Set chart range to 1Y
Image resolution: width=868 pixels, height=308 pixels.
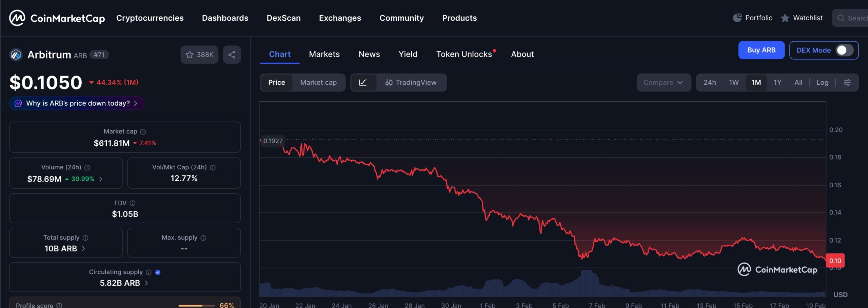tap(777, 82)
